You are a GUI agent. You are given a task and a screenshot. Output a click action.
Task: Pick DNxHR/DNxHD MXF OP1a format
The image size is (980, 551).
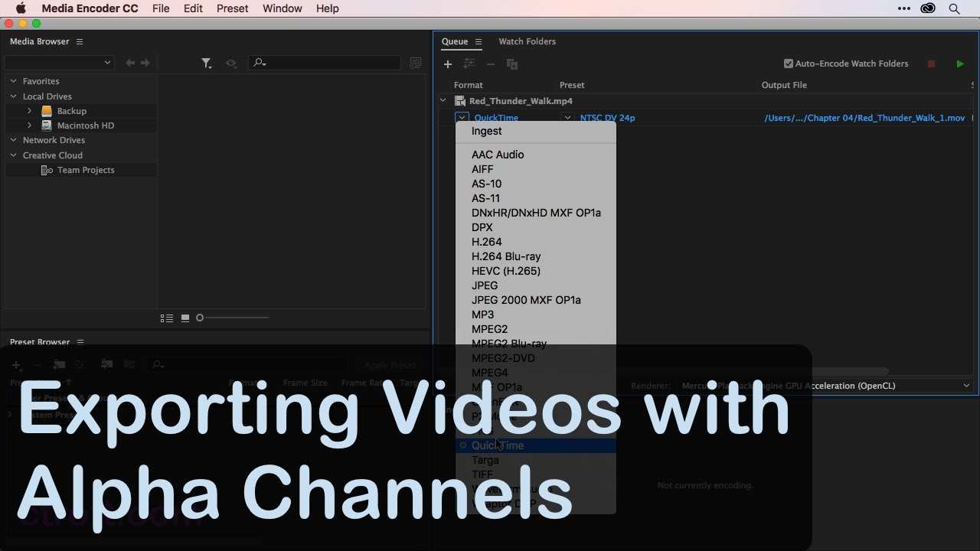[x=536, y=213]
